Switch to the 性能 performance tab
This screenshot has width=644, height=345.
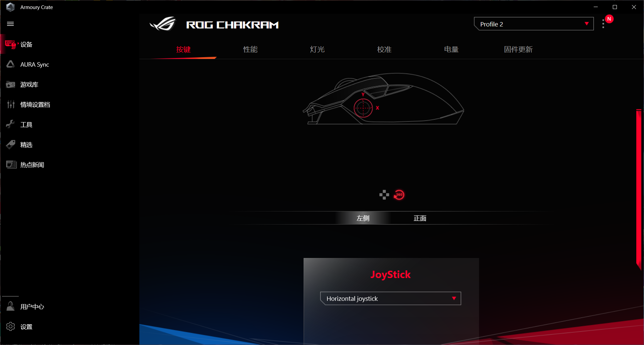[250, 50]
